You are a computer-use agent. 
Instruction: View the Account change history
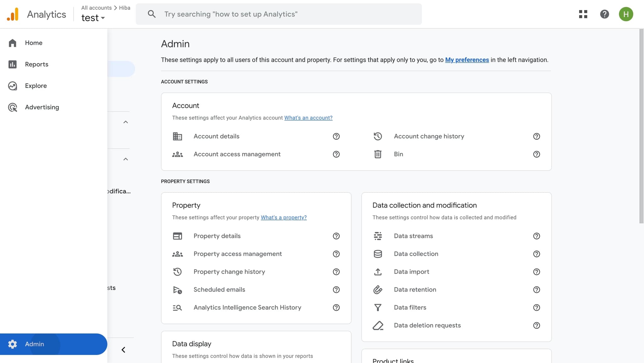coord(429,136)
